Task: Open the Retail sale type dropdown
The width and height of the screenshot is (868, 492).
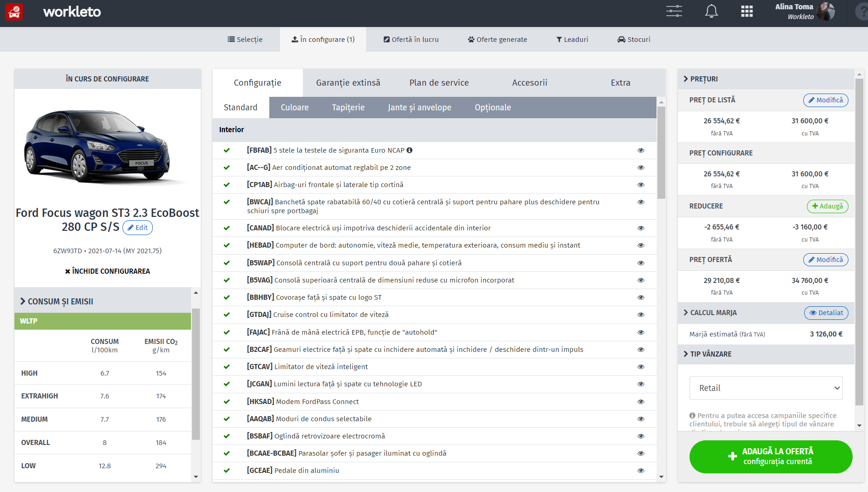Action: (766, 388)
